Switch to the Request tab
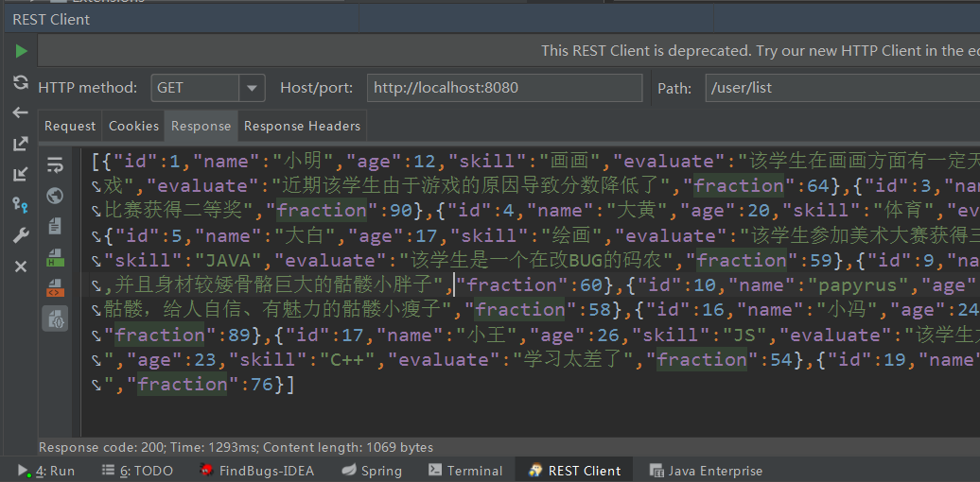The width and height of the screenshot is (980, 482). 70,126
